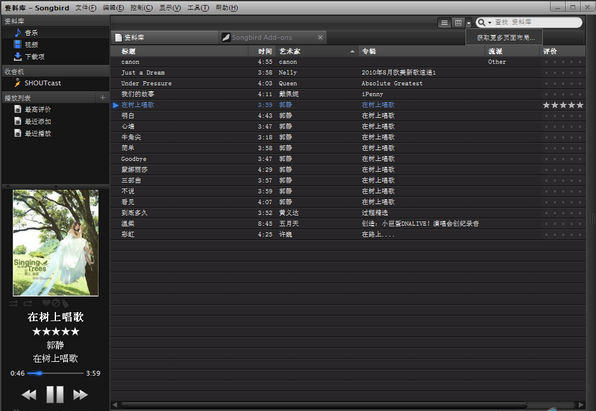Collapse the 资料库 sidebar section header
The image size is (596, 411).
(x=55, y=21)
